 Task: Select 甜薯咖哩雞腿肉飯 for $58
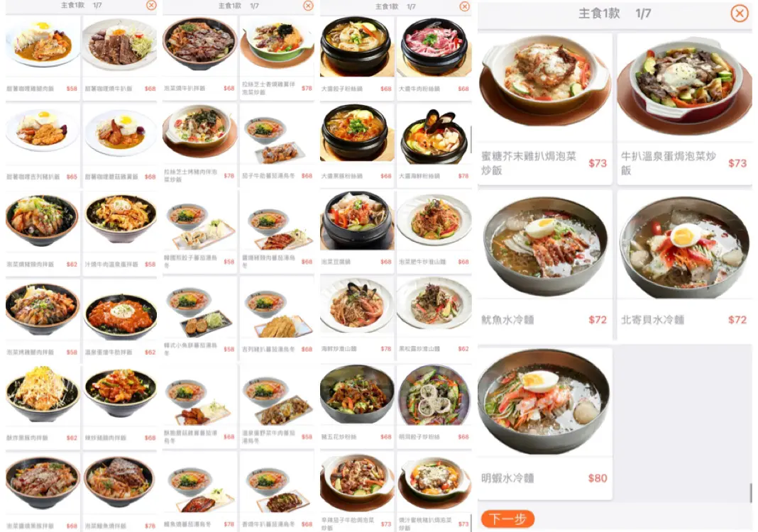point(43,57)
